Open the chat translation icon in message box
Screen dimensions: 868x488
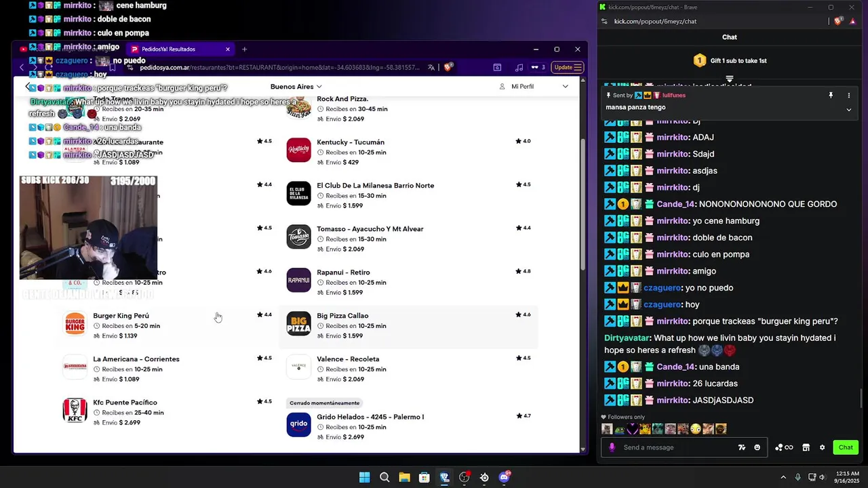(x=742, y=447)
